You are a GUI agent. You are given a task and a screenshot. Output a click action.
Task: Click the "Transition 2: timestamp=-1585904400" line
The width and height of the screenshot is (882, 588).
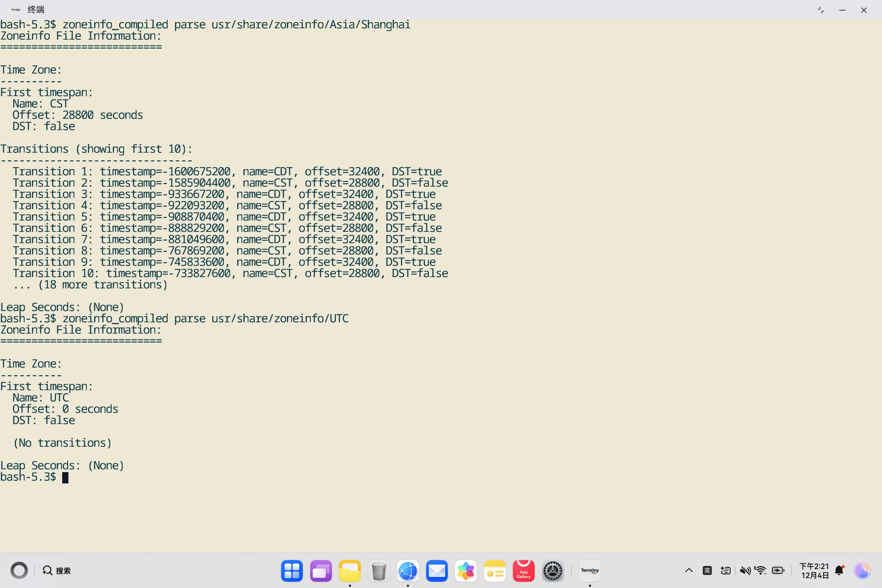230,183
